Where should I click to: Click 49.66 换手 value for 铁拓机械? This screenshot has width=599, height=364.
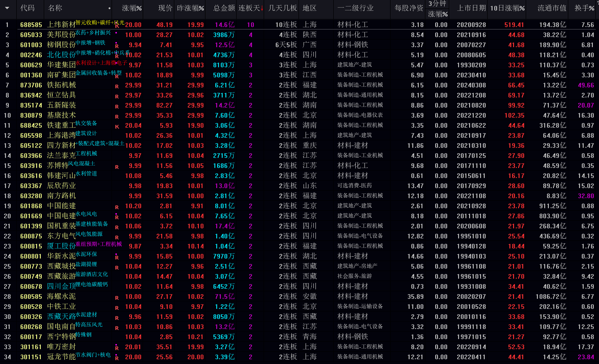tap(586, 85)
